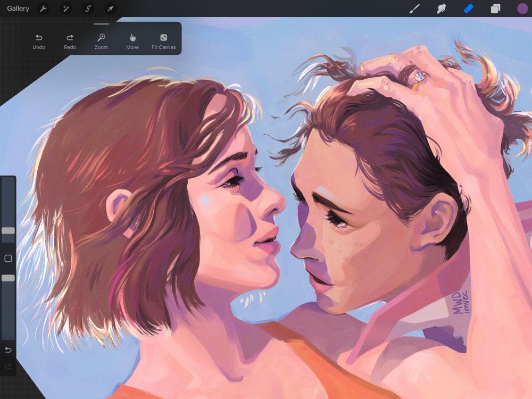The image size is (532, 399).
Task: Click the brush size slider handle
Action: [x=8, y=231]
